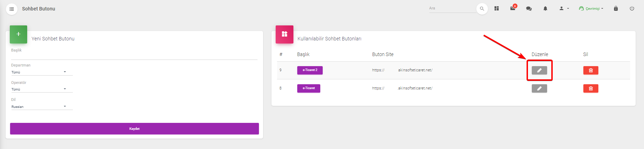Delete the e-Ticaret chat button
644x149 pixels.
591,88
